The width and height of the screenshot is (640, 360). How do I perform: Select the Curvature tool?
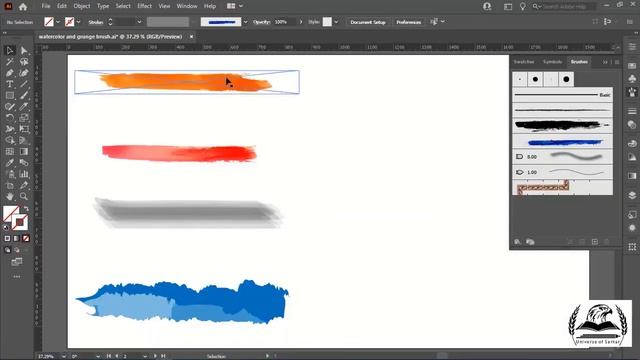point(24,73)
